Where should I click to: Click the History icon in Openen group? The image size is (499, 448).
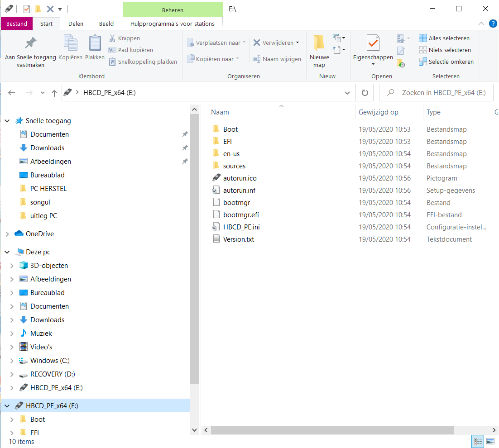pyautogui.click(x=401, y=63)
